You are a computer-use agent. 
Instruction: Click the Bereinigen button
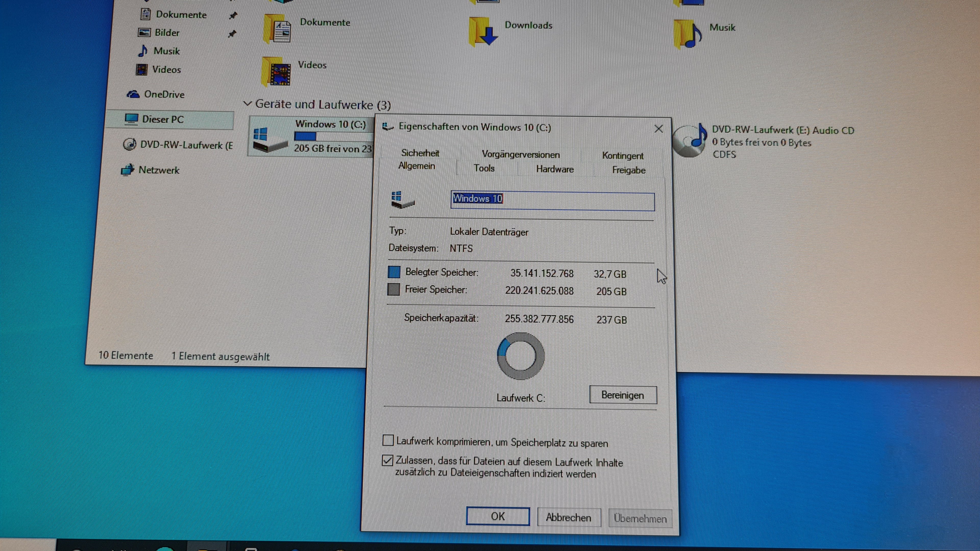pyautogui.click(x=622, y=395)
